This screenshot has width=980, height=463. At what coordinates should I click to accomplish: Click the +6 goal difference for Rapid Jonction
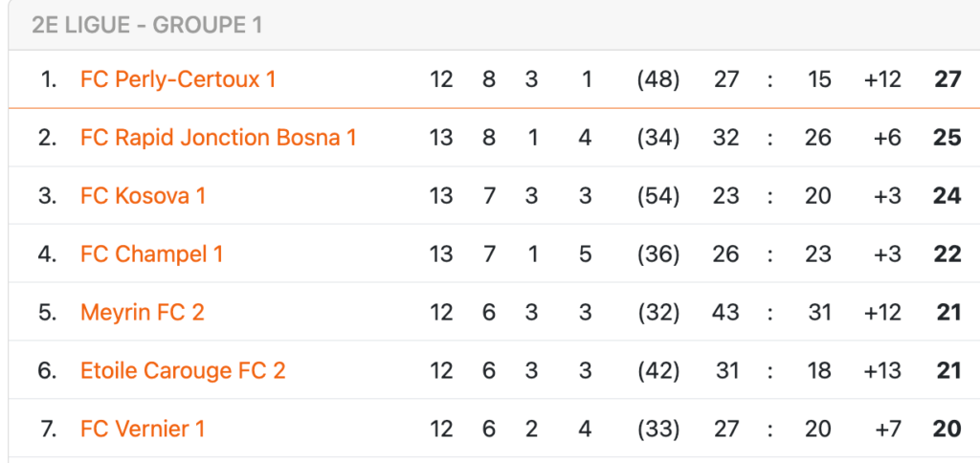887,138
